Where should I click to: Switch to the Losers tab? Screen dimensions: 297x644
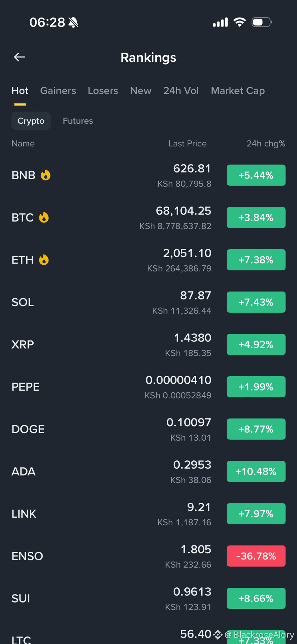103,91
